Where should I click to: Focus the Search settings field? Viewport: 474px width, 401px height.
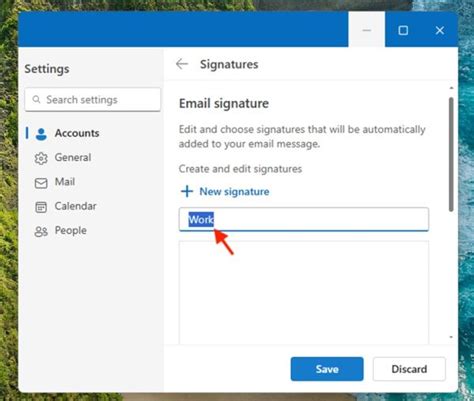pos(93,100)
